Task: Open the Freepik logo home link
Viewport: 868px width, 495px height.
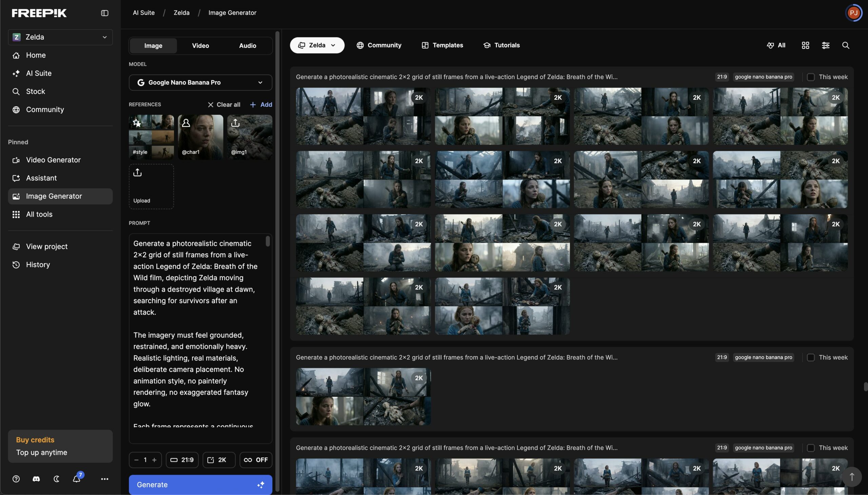Action: click(x=39, y=13)
